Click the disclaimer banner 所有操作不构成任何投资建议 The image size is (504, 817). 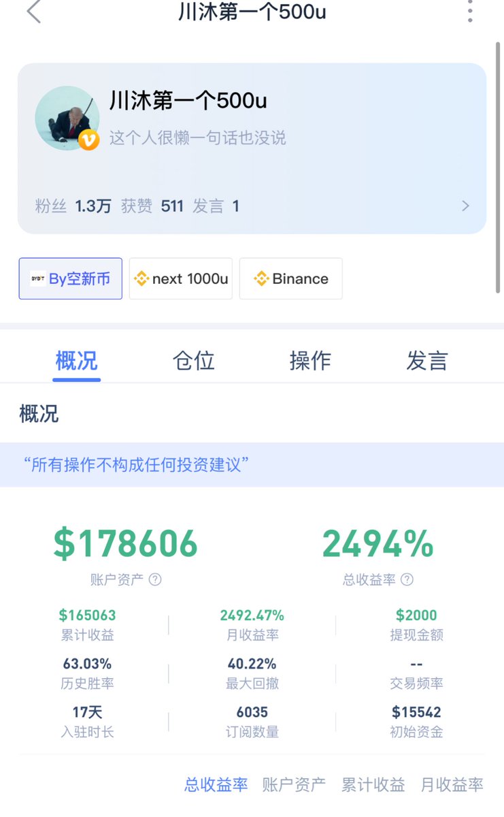pyautogui.click(x=252, y=465)
